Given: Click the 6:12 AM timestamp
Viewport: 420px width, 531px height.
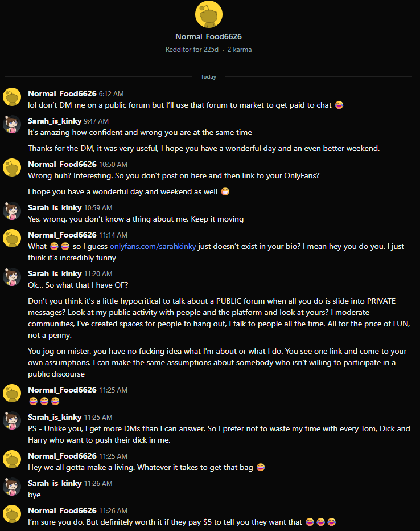Looking at the screenshot, I should pyautogui.click(x=112, y=93).
